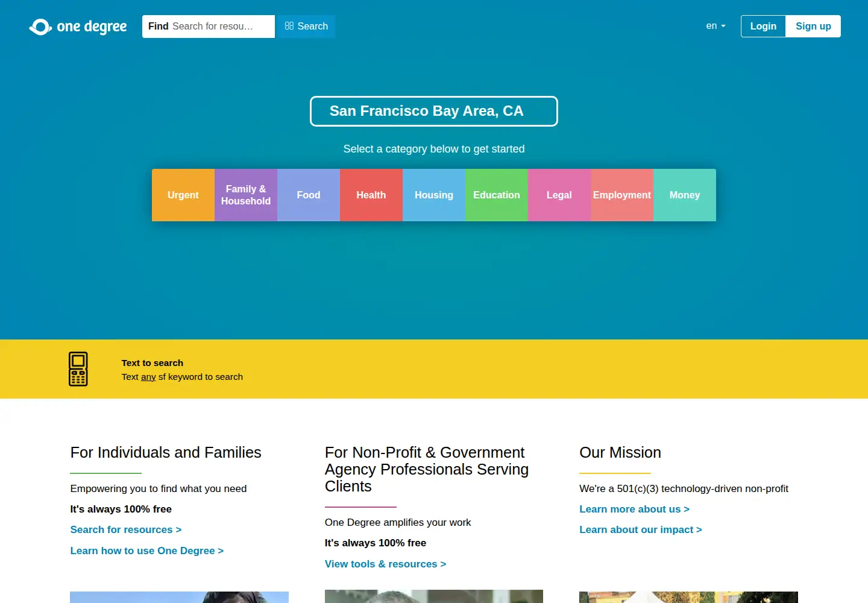The height and width of the screenshot is (603, 868).
Task: Change the San Francisco Bay Area location
Action: (x=434, y=111)
